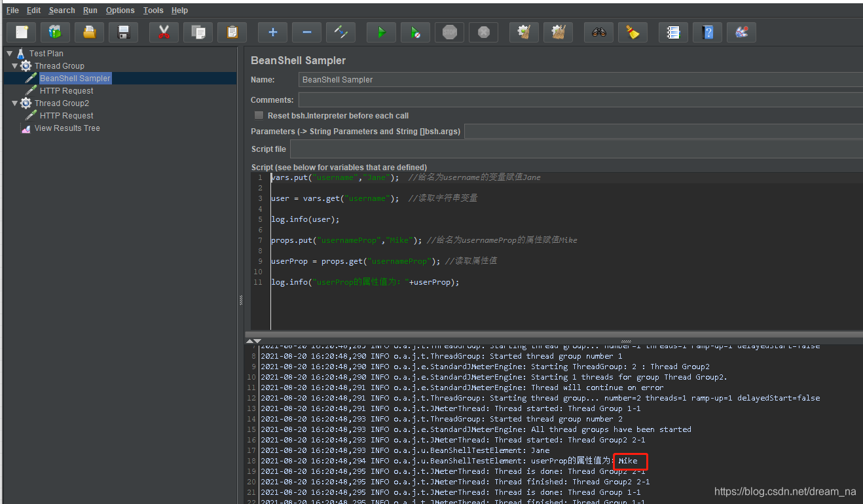Select the first Thread Group tree item
The image size is (863, 504).
[59, 66]
